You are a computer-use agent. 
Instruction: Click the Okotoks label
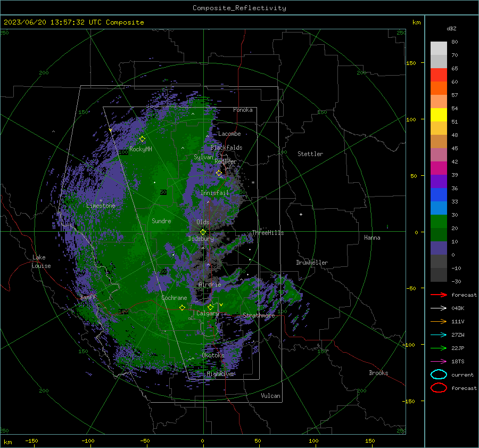pyautogui.click(x=213, y=355)
